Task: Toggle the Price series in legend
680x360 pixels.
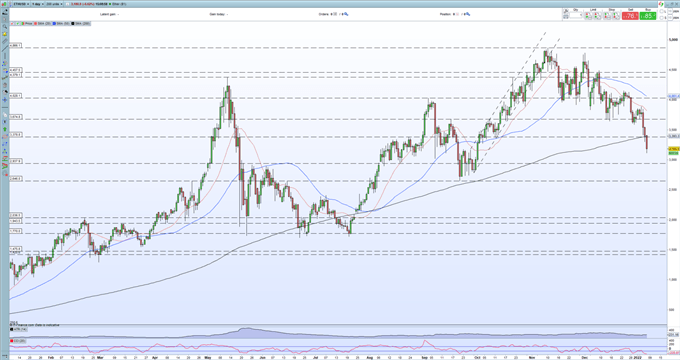Action: point(26,23)
